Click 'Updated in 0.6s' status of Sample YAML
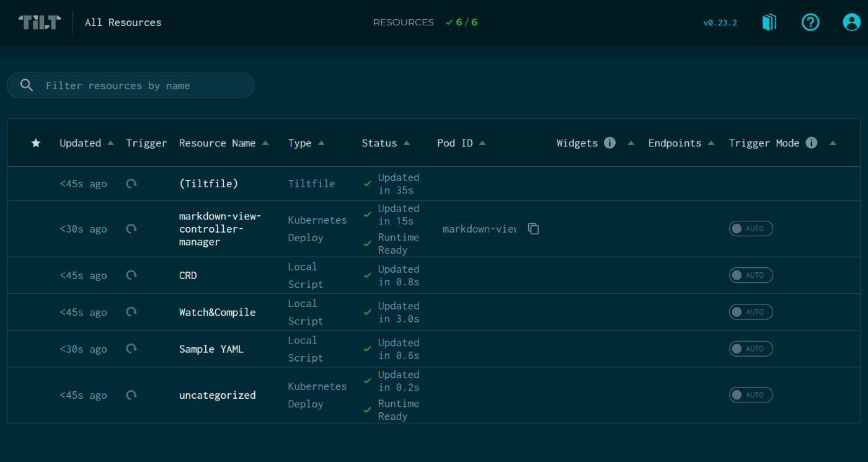The height and width of the screenshot is (462, 868). (x=399, y=349)
